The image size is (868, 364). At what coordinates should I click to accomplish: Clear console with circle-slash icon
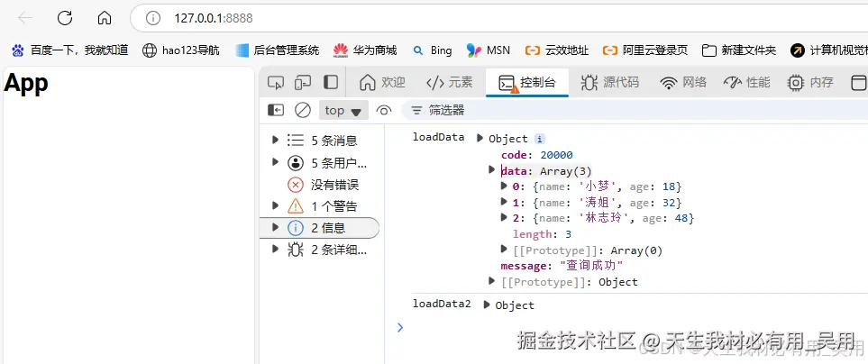point(303,110)
